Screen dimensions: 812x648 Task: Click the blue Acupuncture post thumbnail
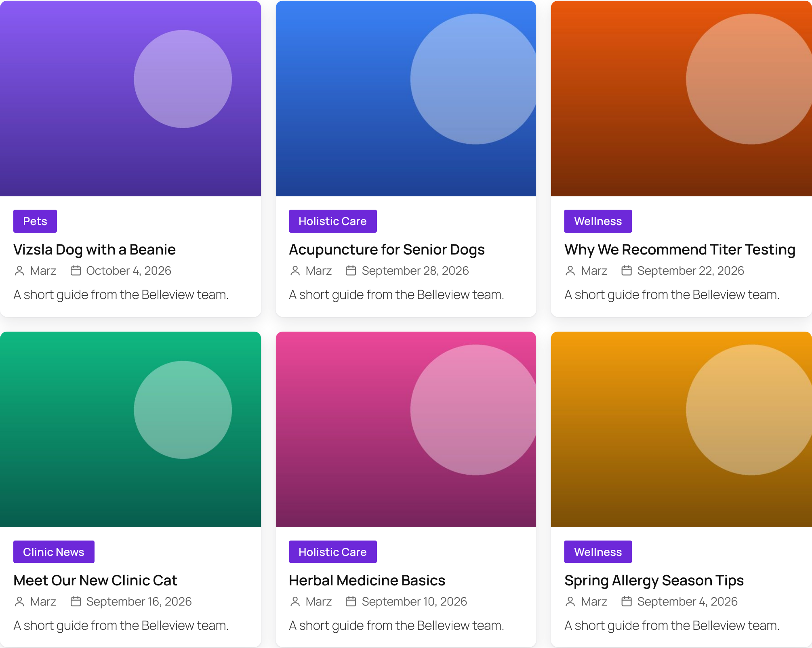click(406, 99)
